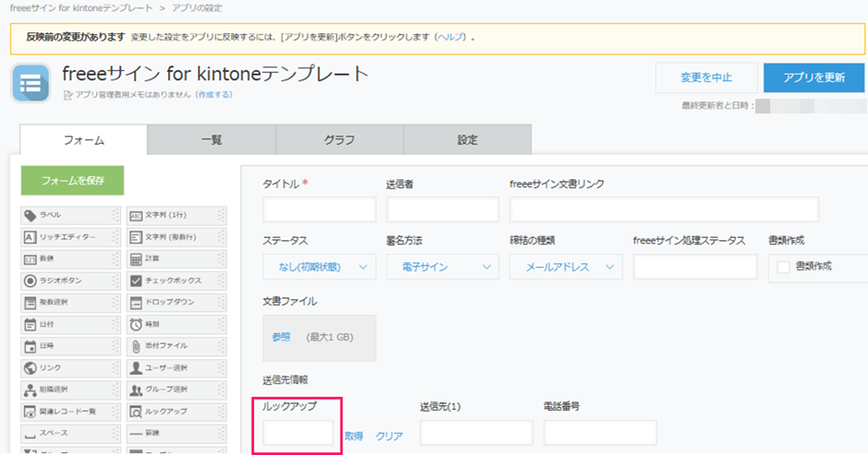868x455 pixels.
Task: Select the 文字列 (複数行) field icon
Action: pos(136,237)
